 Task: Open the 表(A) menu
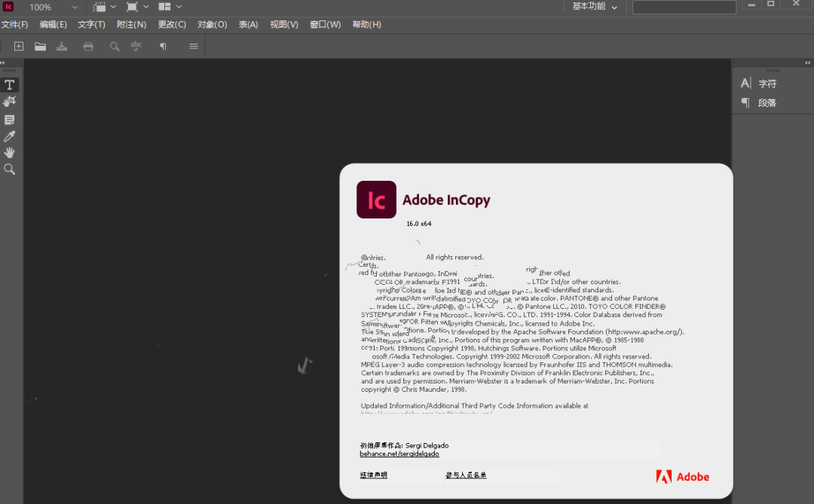tap(248, 24)
